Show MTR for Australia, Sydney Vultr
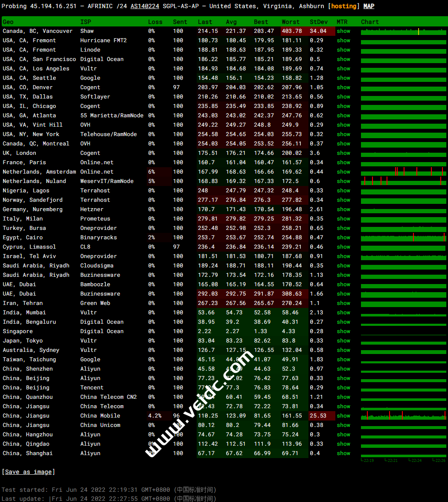Image resolution: width=448 pixels, height=502 pixels. click(x=343, y=350)
